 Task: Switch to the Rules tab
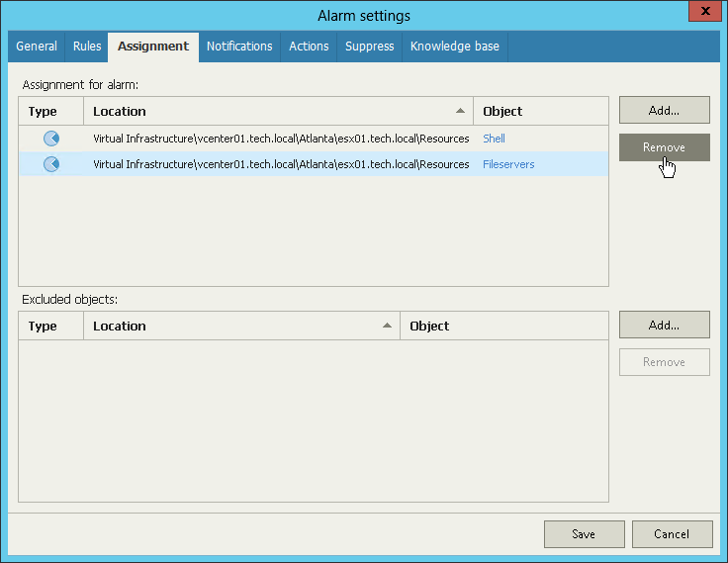coord(87,47)
